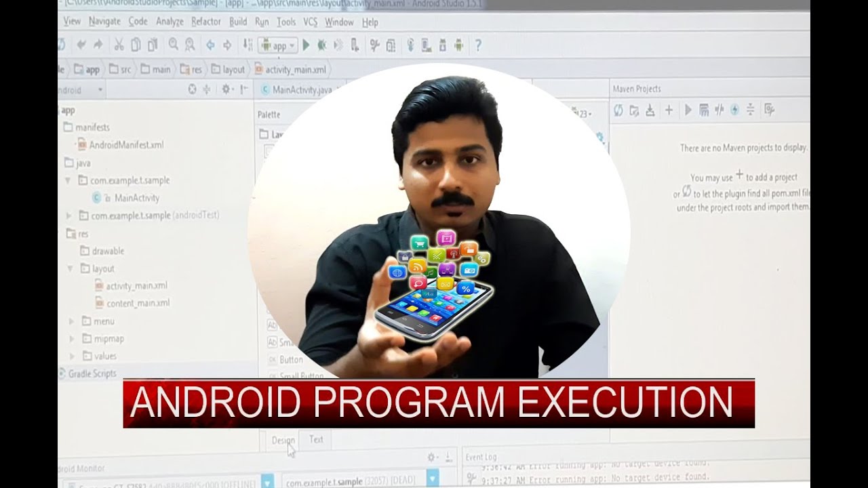Open the app run configuration dropdown
The width and height of the screenshot is (868, 488).
(278, 45)
